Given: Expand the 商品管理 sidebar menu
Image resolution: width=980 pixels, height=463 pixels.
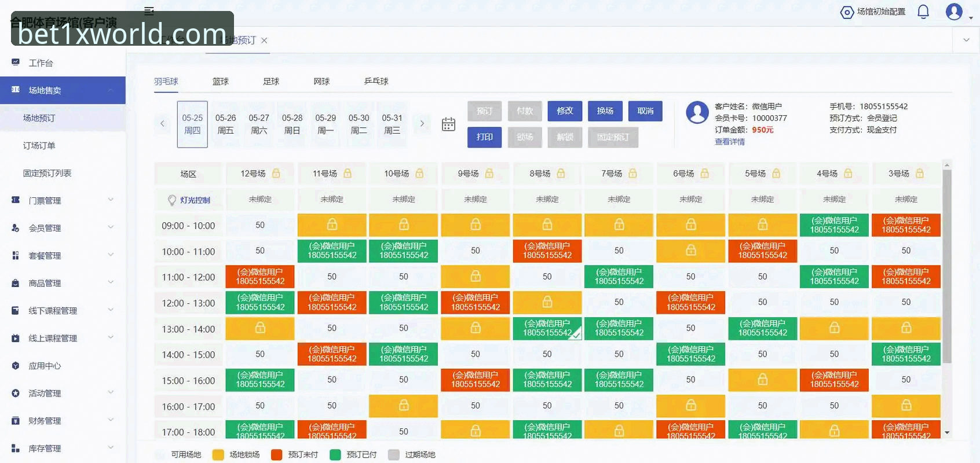Looking at the screenshot, I should (110, 282).
